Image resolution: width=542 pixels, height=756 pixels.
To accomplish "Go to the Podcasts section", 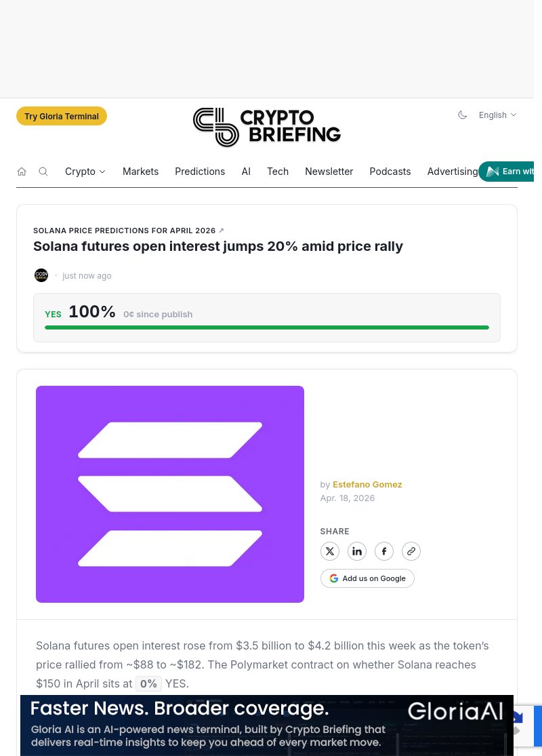I will pos(390,172).
